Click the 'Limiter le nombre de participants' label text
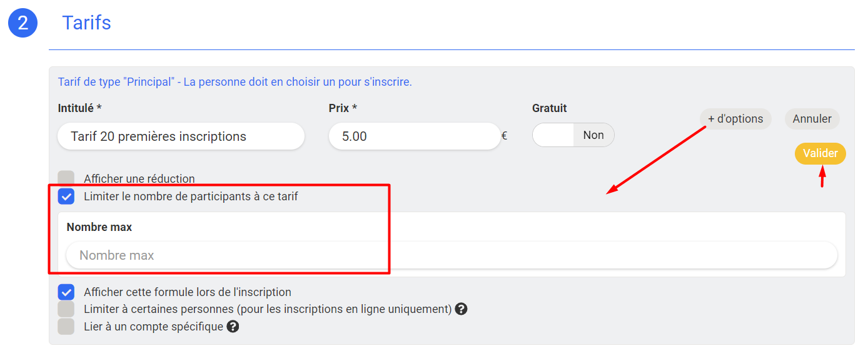This screenshot has height=353, width=868. (191, 197)
